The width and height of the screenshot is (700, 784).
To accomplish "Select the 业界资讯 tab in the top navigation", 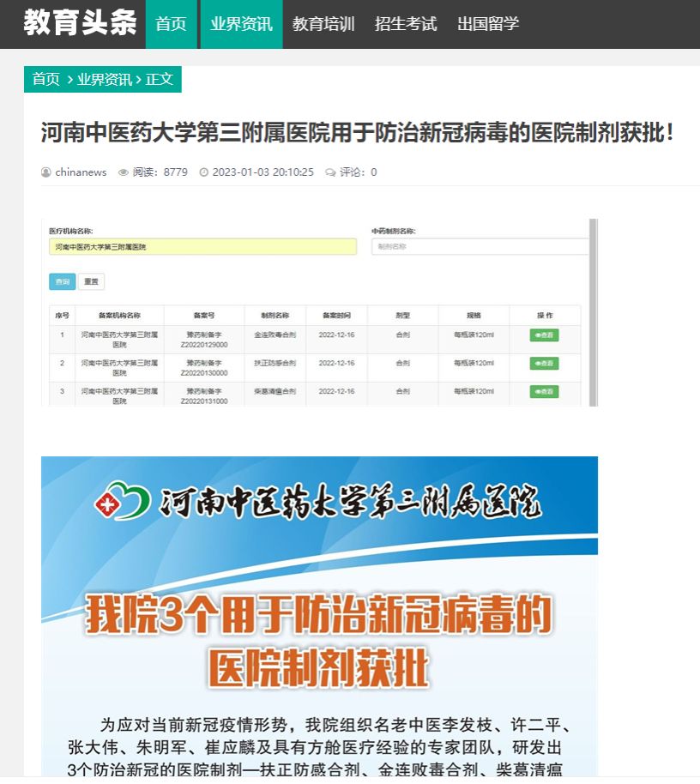I will point(241,24).
